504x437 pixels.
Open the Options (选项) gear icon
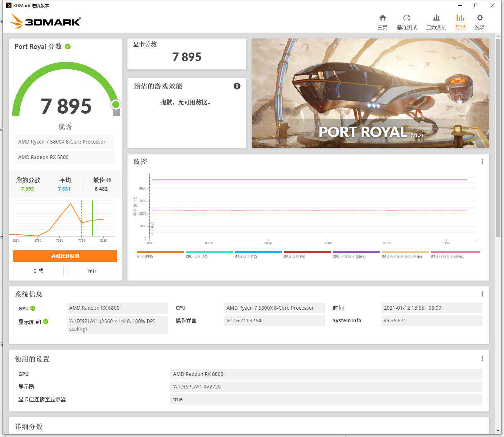[480, 18]
